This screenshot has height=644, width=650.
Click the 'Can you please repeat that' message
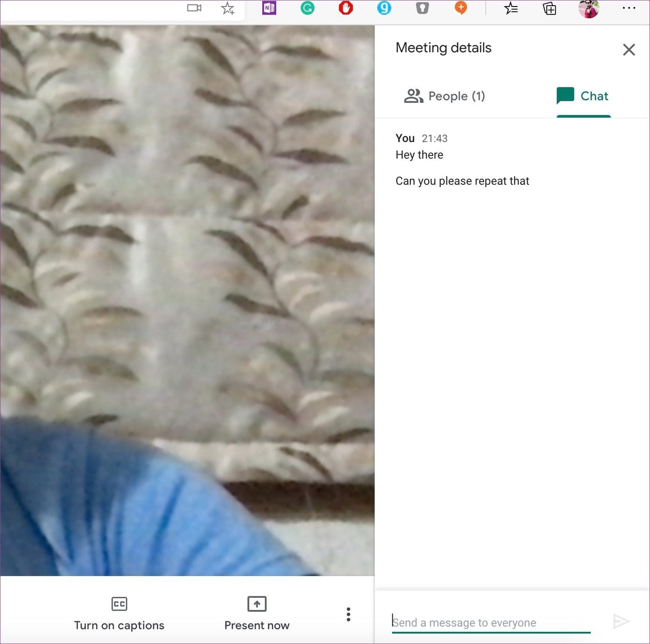coord(462,181)
